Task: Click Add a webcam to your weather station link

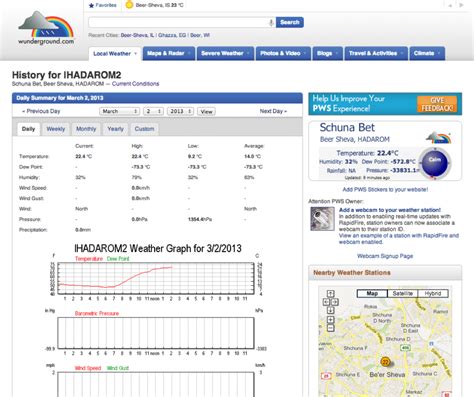Action: coord(390,210)
